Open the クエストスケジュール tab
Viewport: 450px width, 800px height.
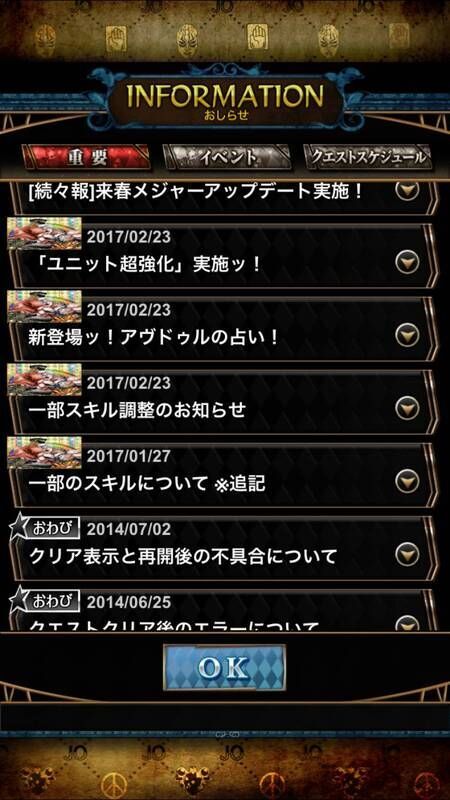pos(367,158)
